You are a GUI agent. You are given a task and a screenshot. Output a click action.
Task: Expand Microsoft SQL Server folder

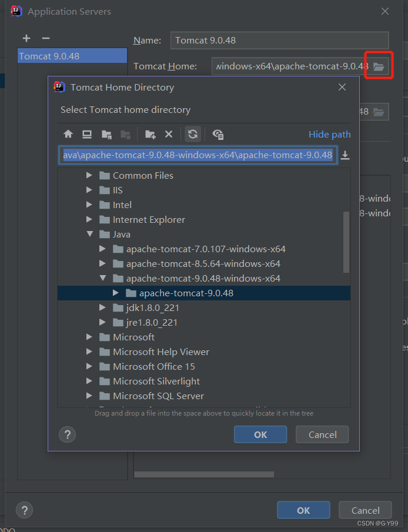coord(89,396)
